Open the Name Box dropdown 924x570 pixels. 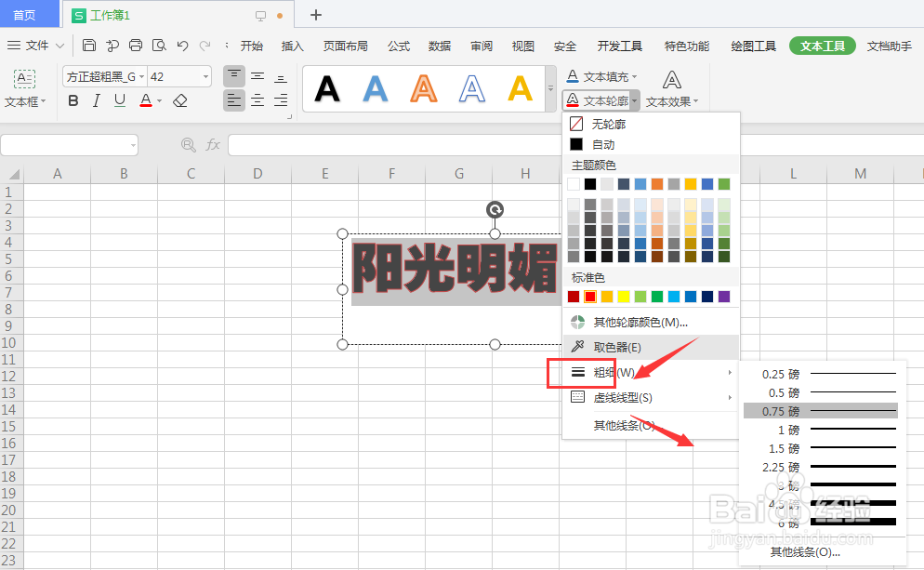point(133,145)
